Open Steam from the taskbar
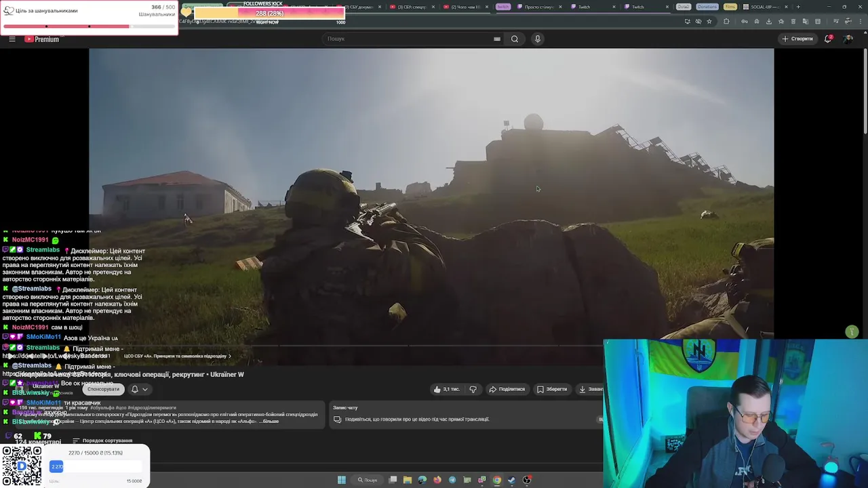 pyautogui.click(x=512, y=480)
